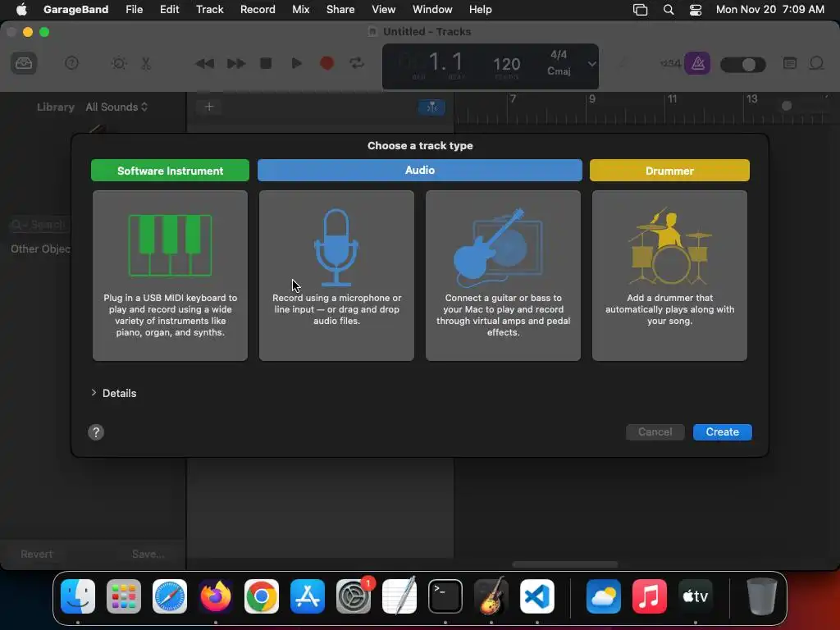
Task: Add a new track with plus button
Action: pyautogui.click(x=209, y=107)
